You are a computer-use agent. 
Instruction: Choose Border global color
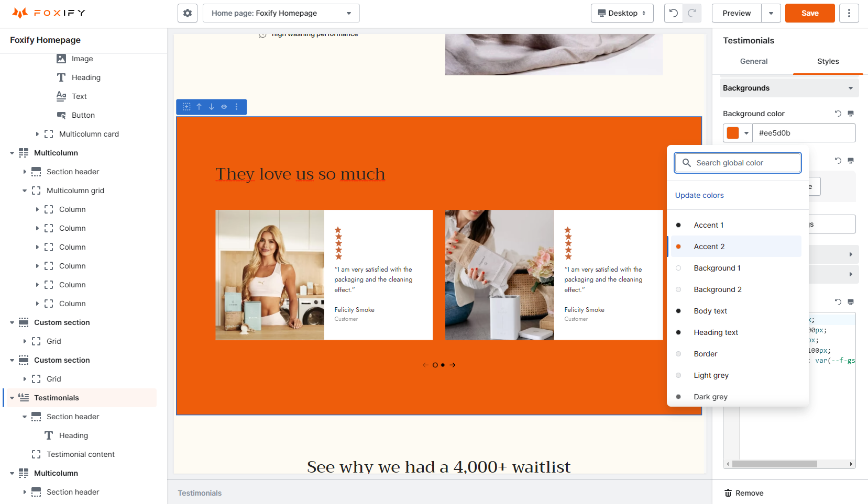click(x=737, y=354)
